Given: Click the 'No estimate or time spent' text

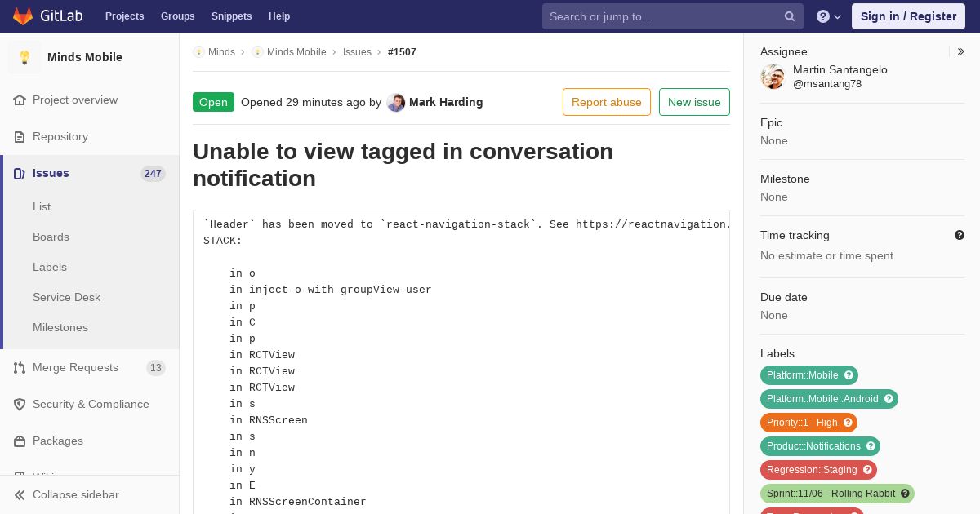Looking at the screenshot, I should click(x=826, y=255).
